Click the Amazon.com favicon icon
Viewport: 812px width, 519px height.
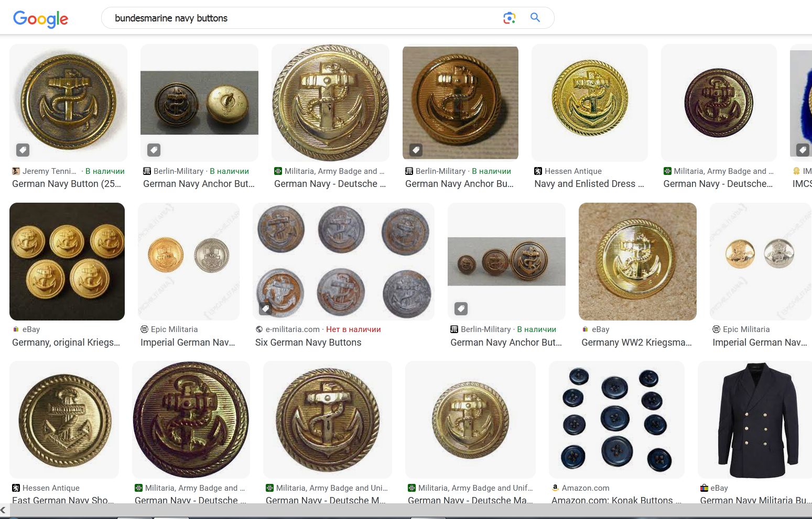[555, 488]
